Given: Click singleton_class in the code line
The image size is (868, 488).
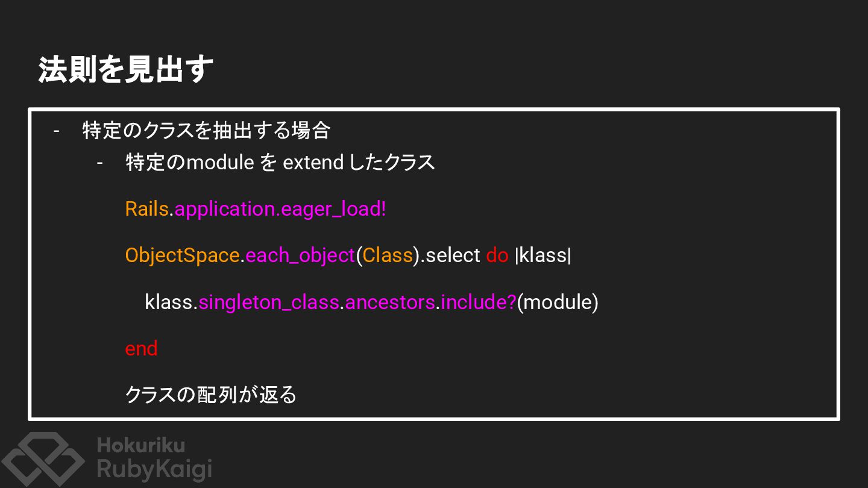Looking at the screenshot, I should pyautogui.click(x=268, y=302).
